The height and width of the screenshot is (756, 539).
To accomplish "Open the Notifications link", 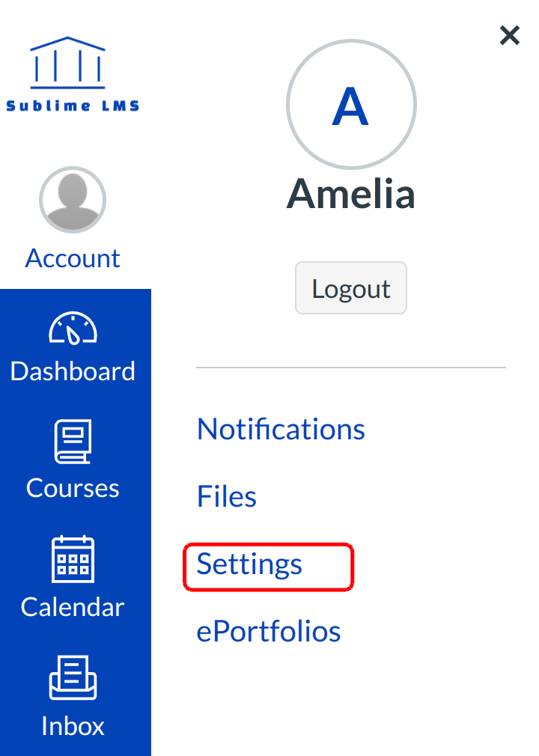I will tap(281, 429).
